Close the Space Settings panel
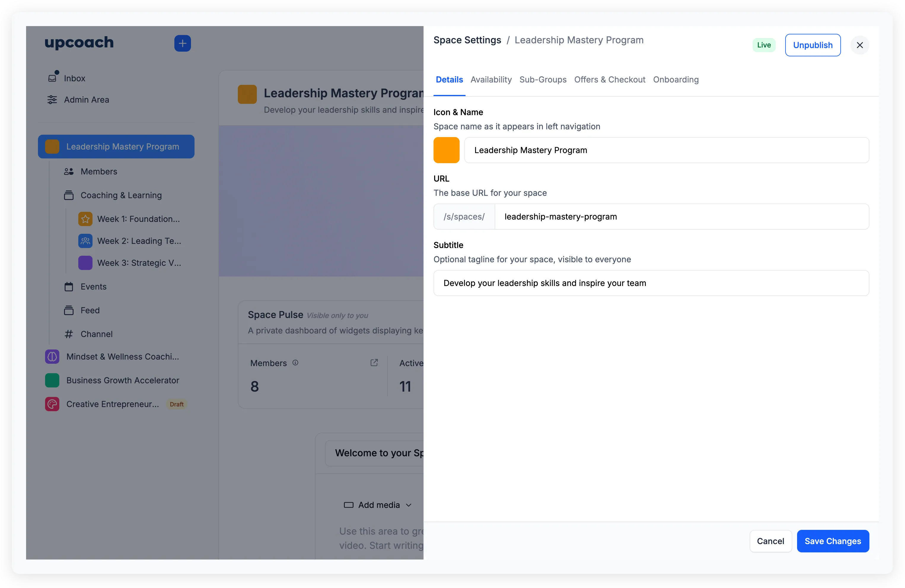905x588 pixels. pos(860,45)
